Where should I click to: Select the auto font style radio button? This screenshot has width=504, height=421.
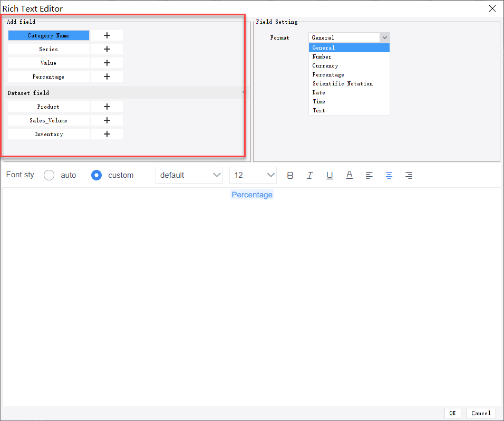pos(49,175)
